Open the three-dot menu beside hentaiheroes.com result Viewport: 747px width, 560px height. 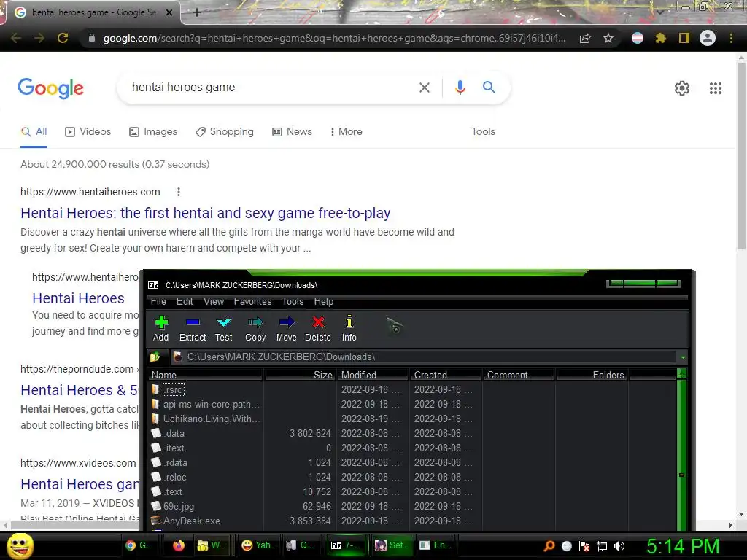(179, 192)
